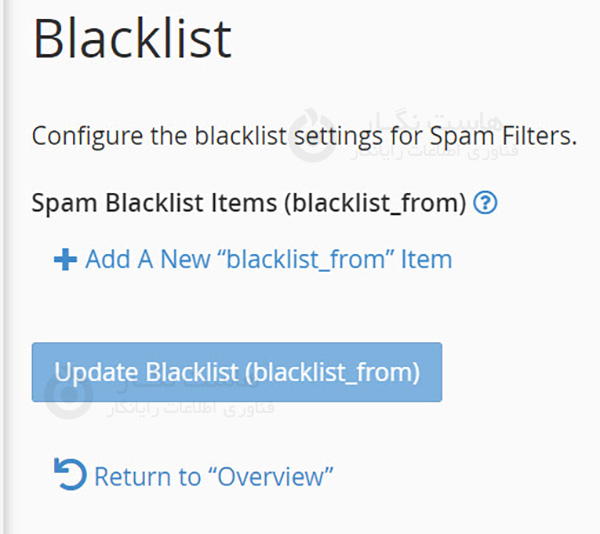Click the Blacklist page heading
The image size is (600, 534).
point(132,40)
